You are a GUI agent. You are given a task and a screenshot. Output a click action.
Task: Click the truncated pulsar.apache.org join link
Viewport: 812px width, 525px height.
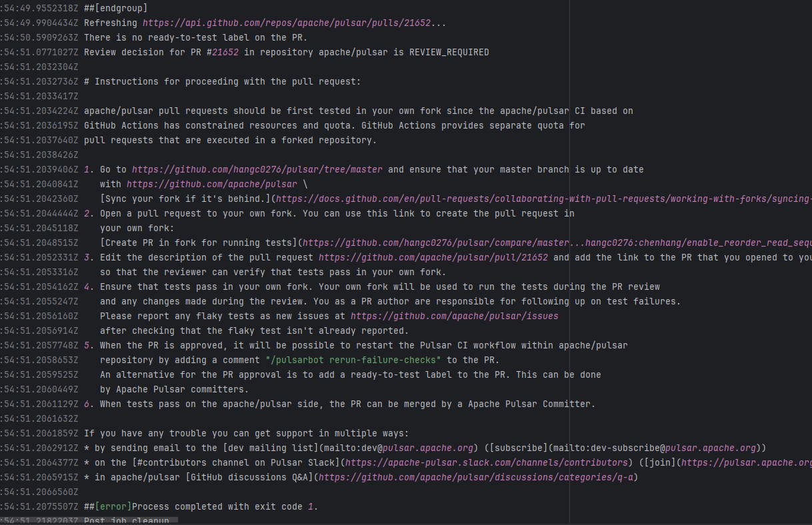[x=746, y=462]
